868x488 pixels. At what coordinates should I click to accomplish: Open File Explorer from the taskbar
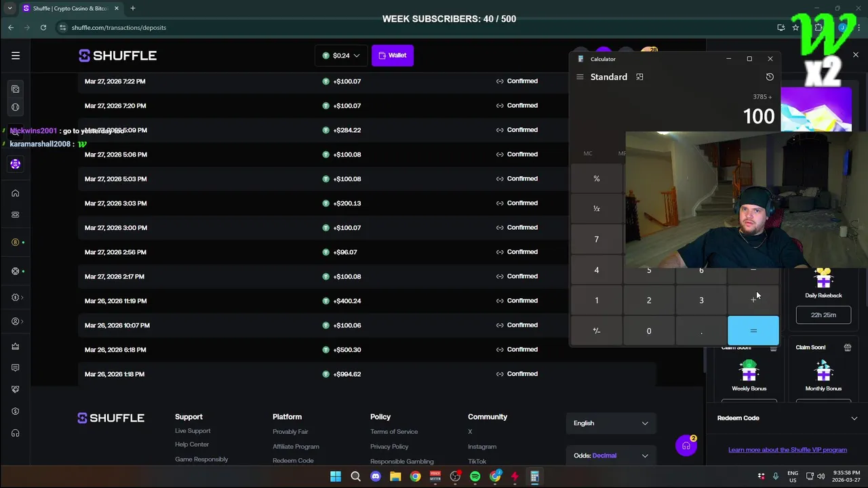click(x=395, y=476)
